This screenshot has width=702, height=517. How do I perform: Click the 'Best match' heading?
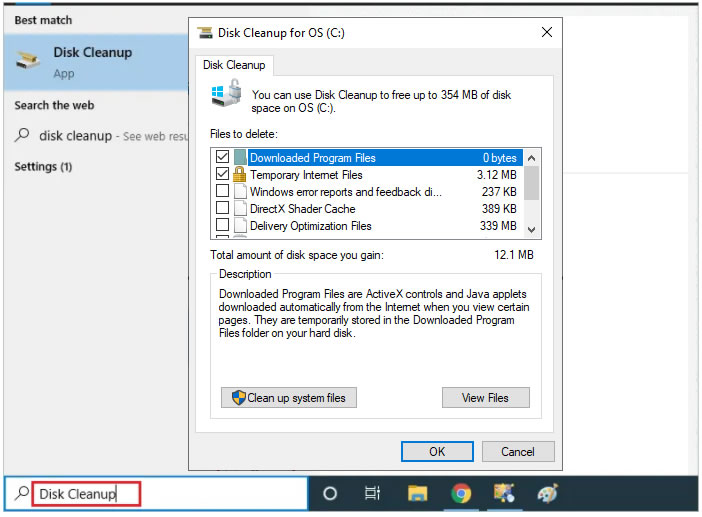(43, 20)
